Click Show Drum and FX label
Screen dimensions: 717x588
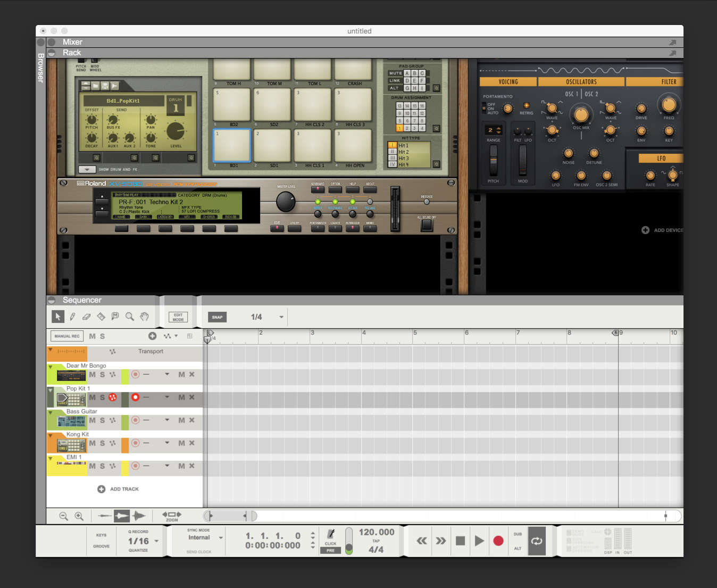click(118, 169)
